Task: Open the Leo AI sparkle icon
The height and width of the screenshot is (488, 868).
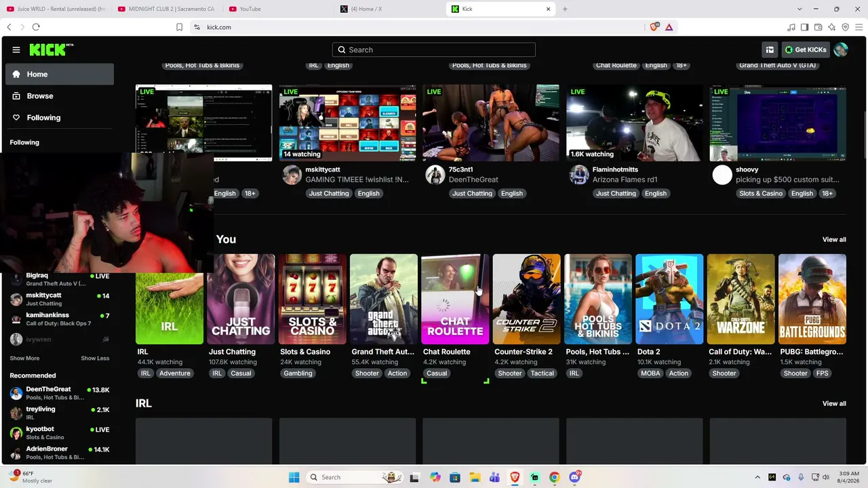Action: pos(831,27)
